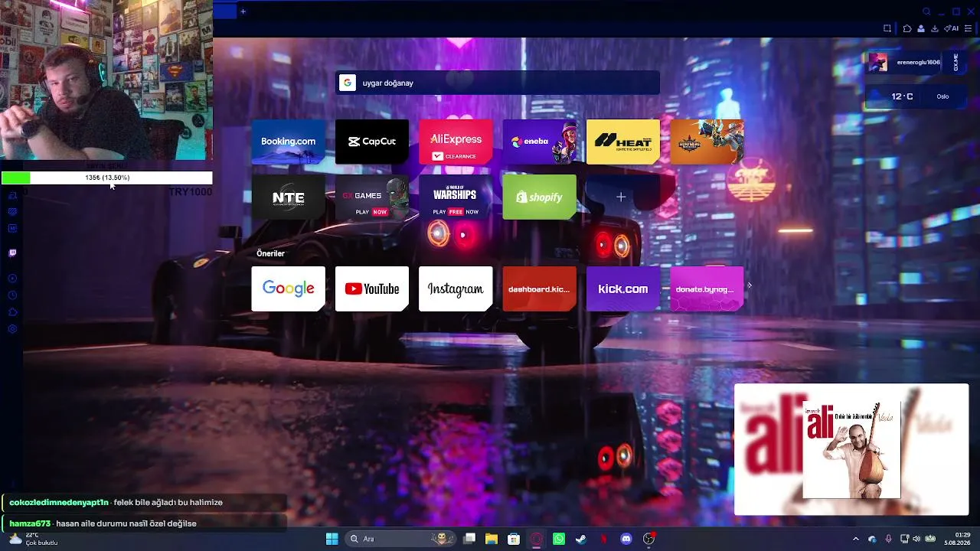Click the donation goal progress bar
Screen dimensions: 980x551
[107, 178]
